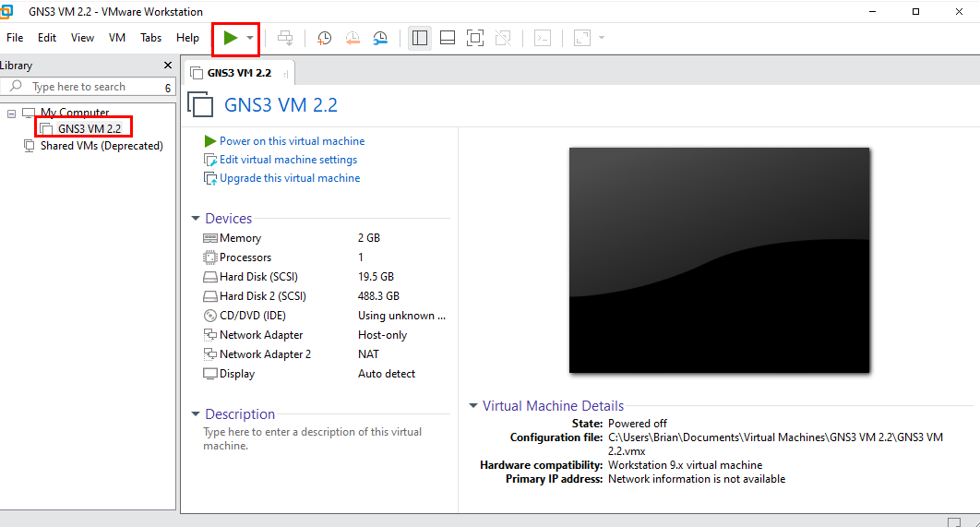The width and height of the screenshot is (980, 527).
Task: Click the revert to snapshot icon
Action: pyautogui.click(x=353, y=38)
